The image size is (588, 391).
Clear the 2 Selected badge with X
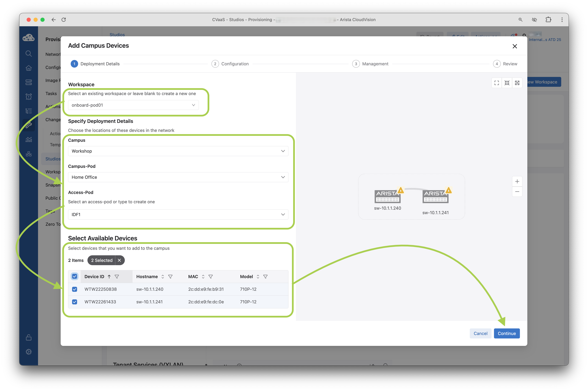click(119, 260)
